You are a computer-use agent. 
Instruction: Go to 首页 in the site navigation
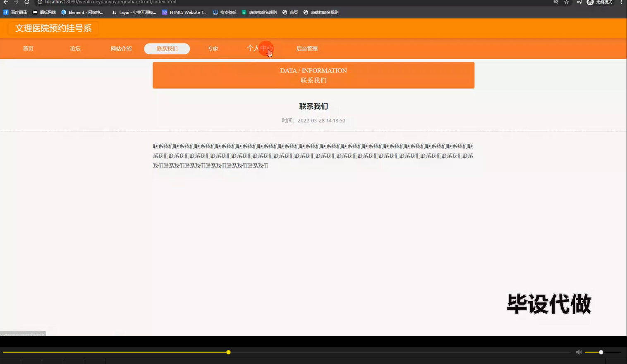pyautogui.click(x=28, y=48)
